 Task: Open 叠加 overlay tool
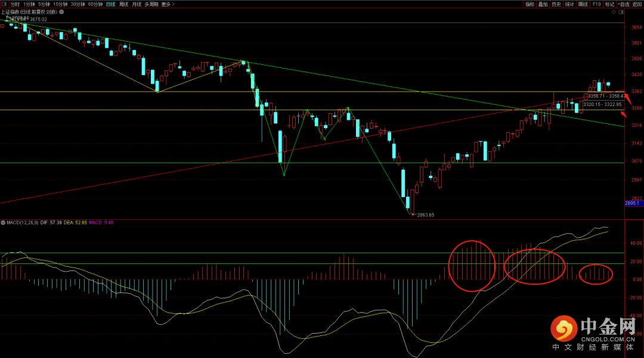[x=543, y=4]
